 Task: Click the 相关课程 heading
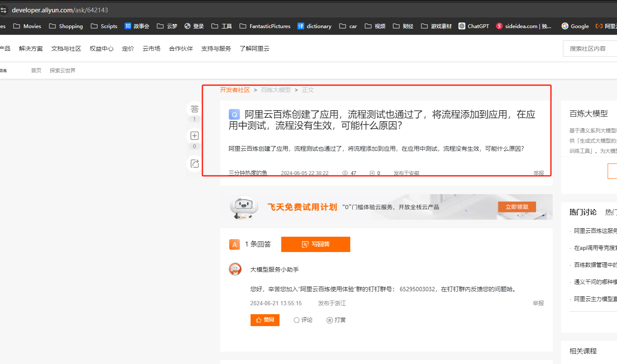click(583, 351)
